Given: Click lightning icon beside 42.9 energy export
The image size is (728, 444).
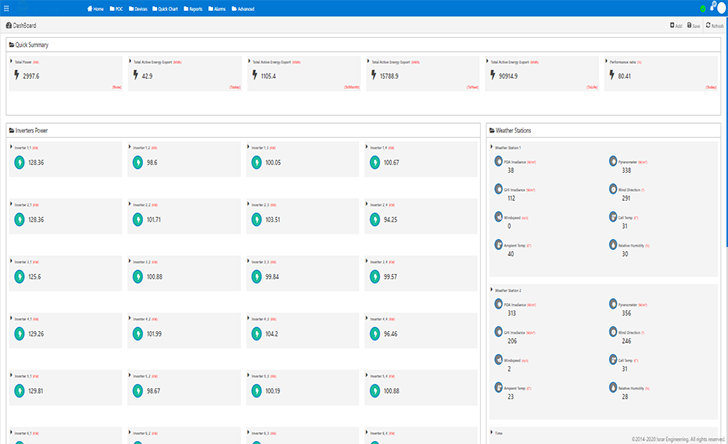Looking at the screenshot, I should pyautogui.click(x=136, y=75).
